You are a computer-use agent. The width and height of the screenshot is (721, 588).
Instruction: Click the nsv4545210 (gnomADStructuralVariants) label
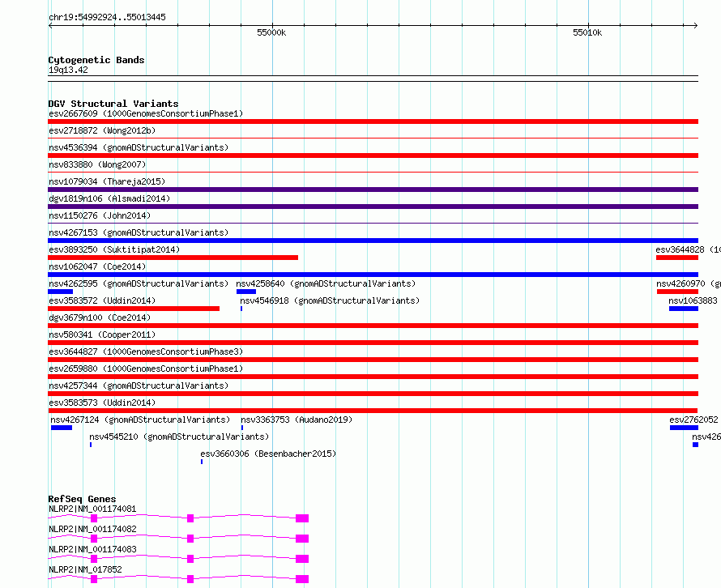(179, 437)
